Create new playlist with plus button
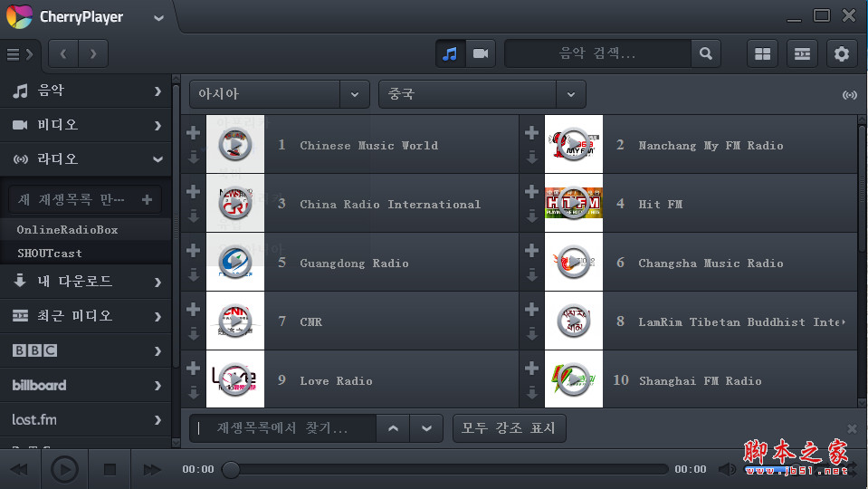 point(147,199)
